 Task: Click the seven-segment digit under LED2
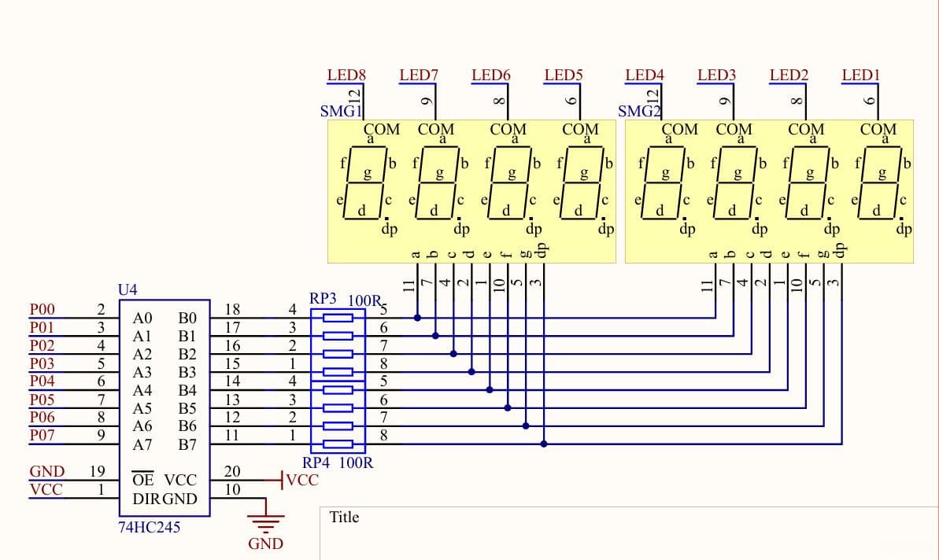pyautogui.click(x=808, y=183)
